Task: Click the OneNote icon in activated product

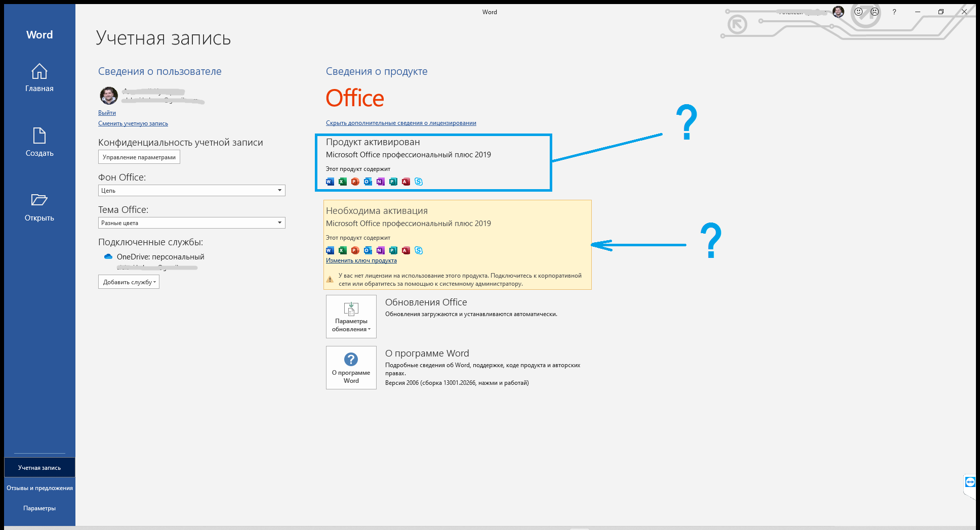Action: pyautogui.click(x=381, y=182)
